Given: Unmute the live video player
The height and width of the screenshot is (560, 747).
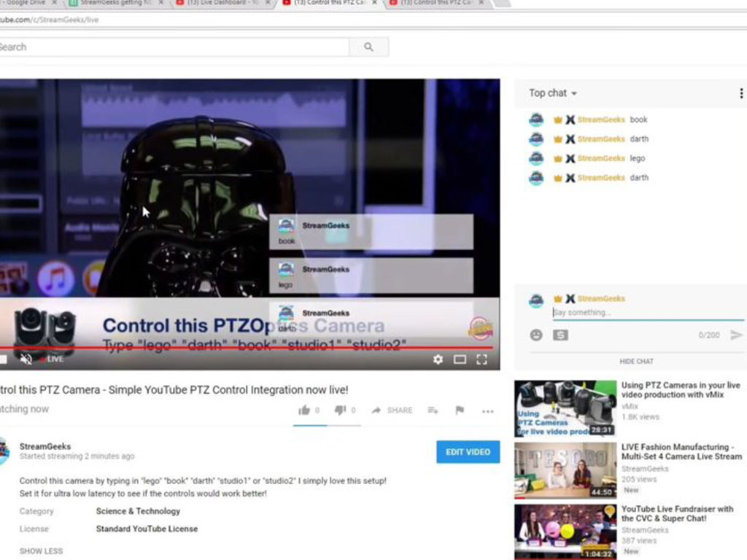Looking at the screenshot, I should click(26, 359).
